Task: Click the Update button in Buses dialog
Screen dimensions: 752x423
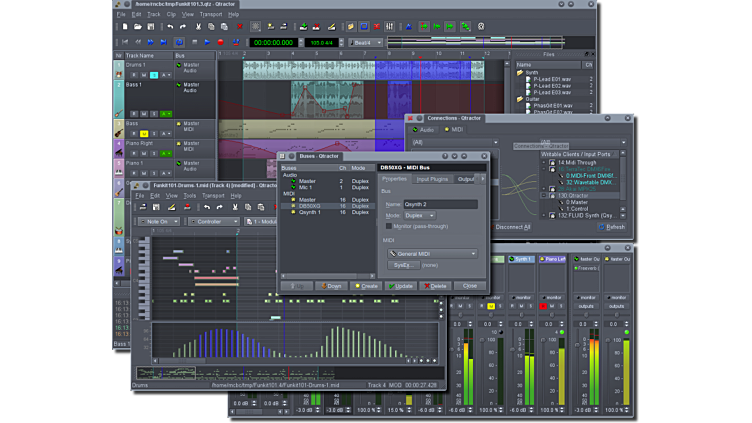Action: coord(400,286)
